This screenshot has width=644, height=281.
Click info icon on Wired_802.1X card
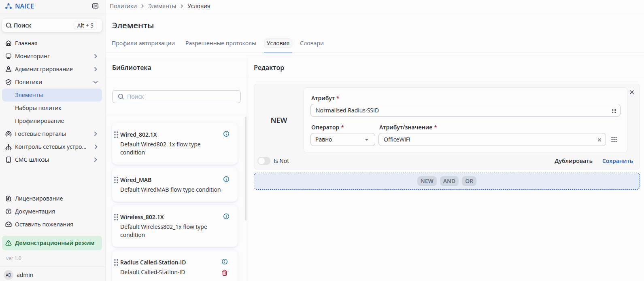(226, 134)
